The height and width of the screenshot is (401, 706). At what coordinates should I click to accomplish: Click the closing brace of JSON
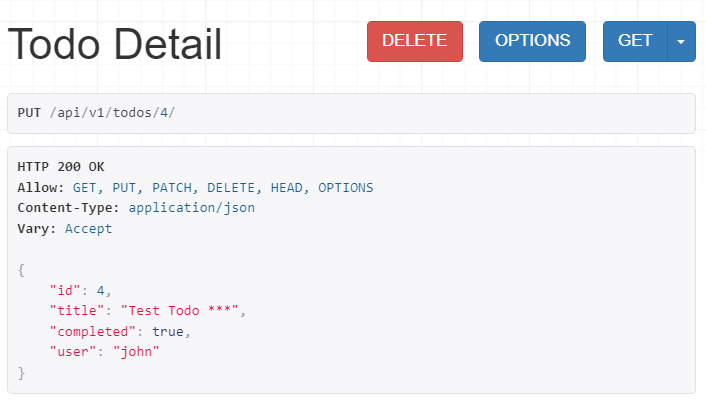point(21,373)
